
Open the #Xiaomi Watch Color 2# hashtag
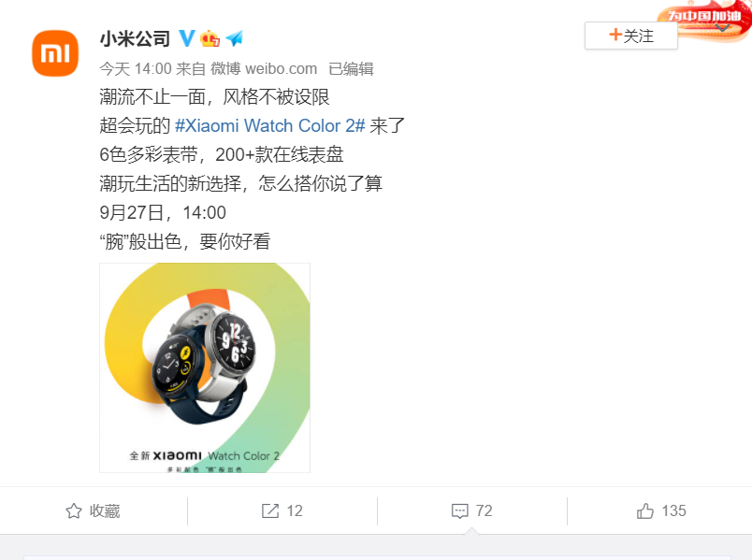[270, 125]
